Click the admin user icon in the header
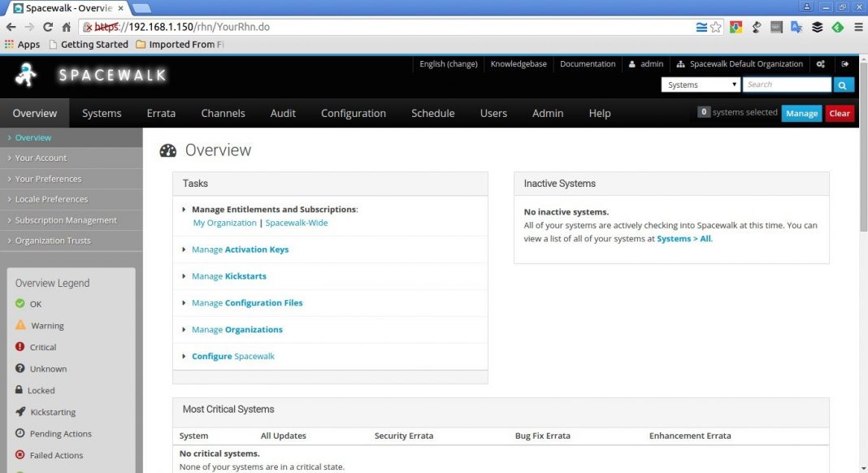Viewport: 868px width, 473px height. [x=632, y=63]
